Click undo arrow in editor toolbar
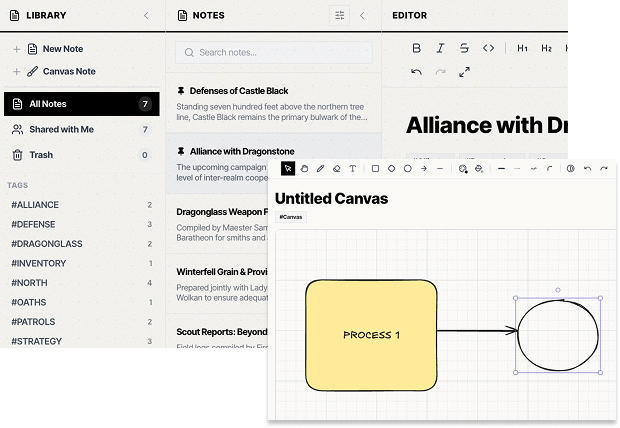Image resolution: width=620 pixels, height=428 pixels. (416, 72)
